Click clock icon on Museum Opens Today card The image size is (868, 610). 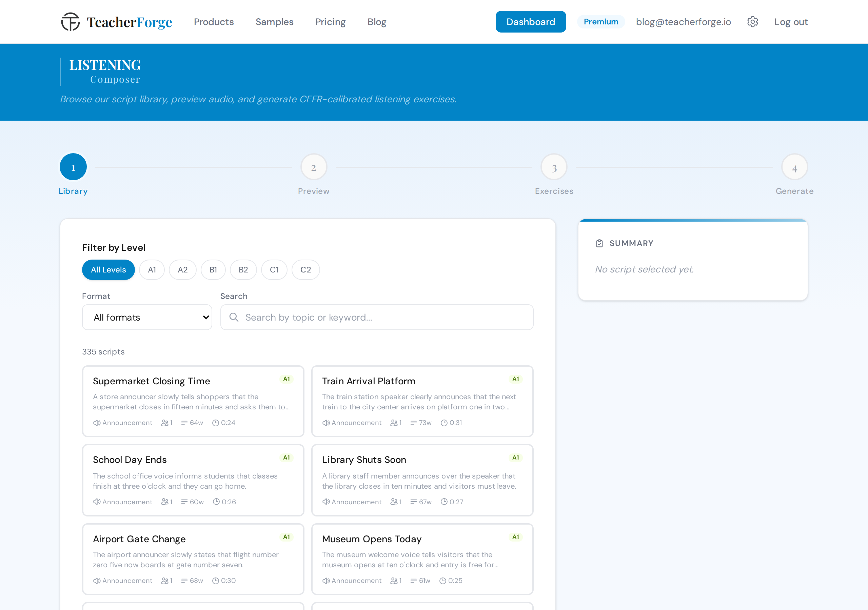[x=443, y=581]
